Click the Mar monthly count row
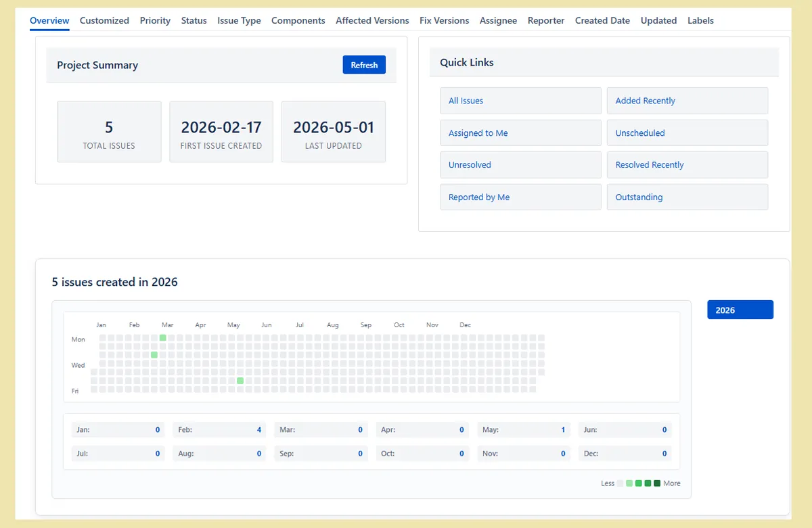Viewport: 812px width, 528px height. point(321,430)
